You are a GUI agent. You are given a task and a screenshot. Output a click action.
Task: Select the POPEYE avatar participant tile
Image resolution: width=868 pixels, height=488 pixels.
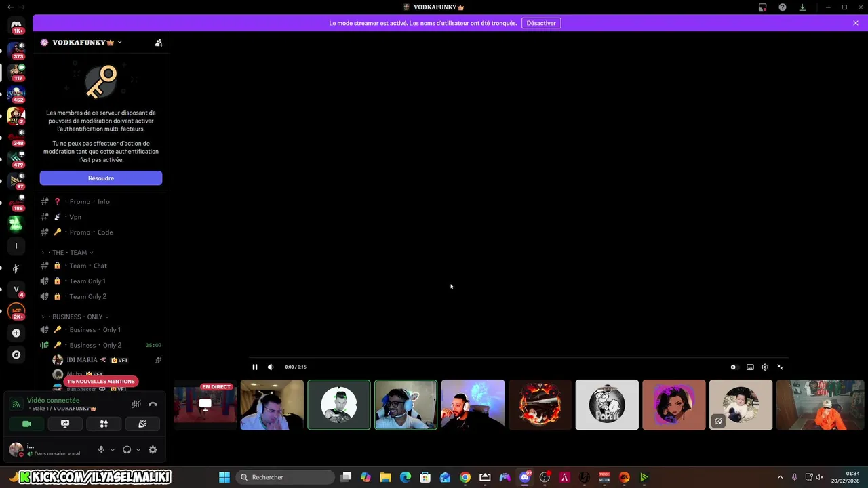607,405
